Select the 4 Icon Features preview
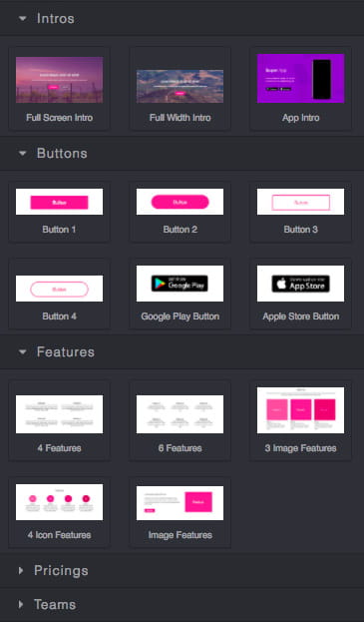The image size is (364, 622). click(x=60, y=502)
